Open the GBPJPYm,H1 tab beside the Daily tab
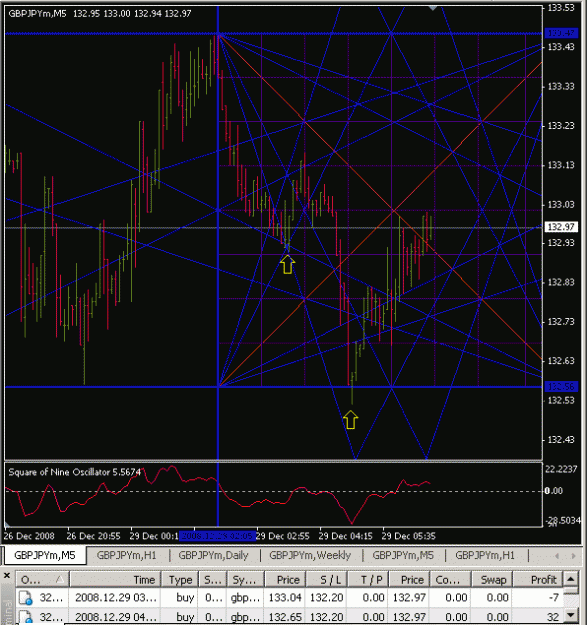The image size is (587, 625). coord(126,555)
